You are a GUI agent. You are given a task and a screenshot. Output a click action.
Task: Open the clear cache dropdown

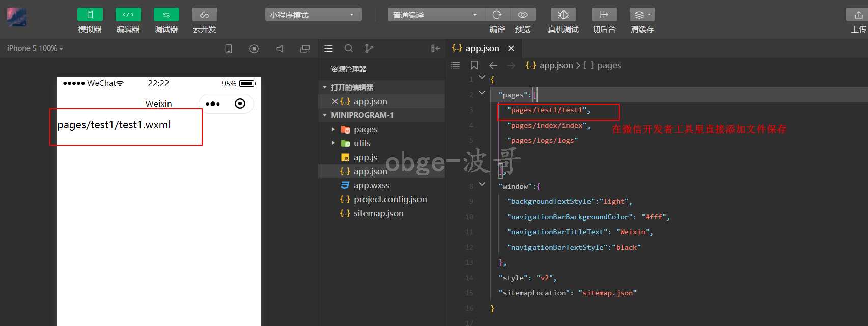(642, 15)
